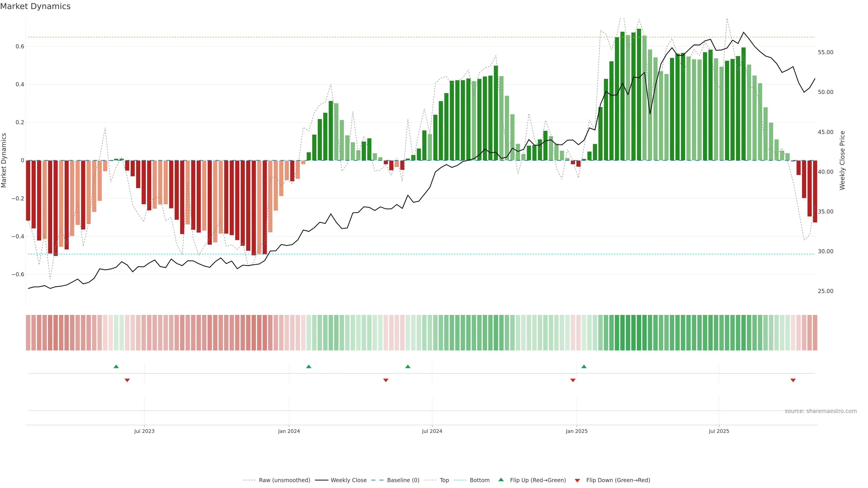Click the Jan 2025 x-axis label

pyautogui.click(x=577, y=431)
